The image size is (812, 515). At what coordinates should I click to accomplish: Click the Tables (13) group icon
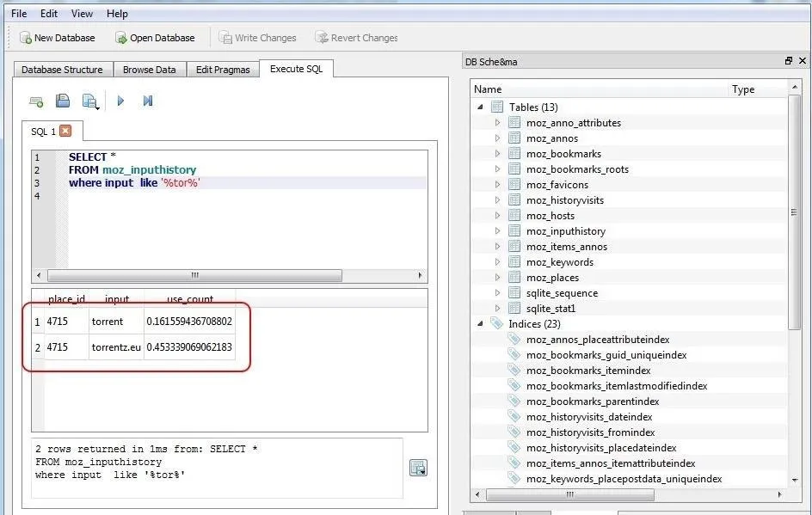497,107
